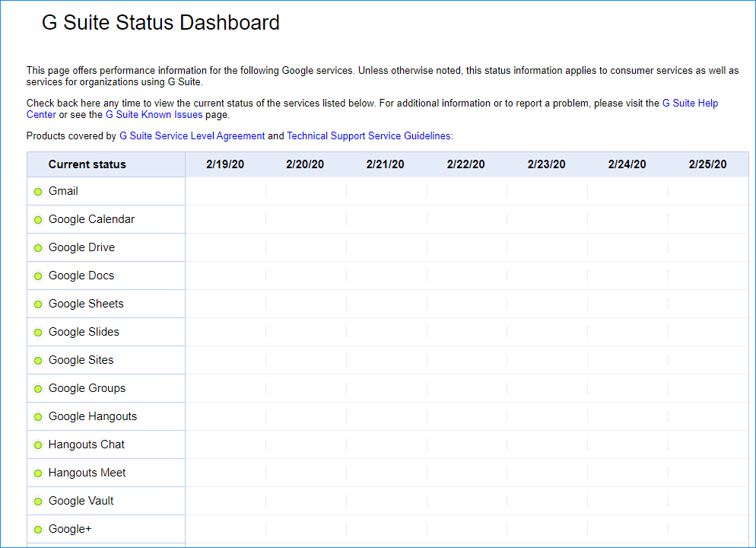Click the 2/23/20 date column header
This screenshot has height=548, width=756.
pos(546,164)
